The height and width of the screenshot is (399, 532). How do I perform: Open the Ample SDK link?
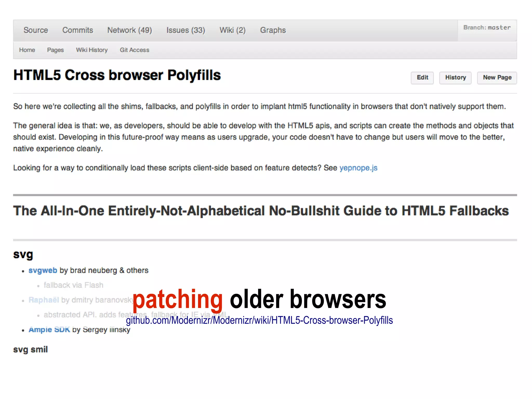click(49, 330)
